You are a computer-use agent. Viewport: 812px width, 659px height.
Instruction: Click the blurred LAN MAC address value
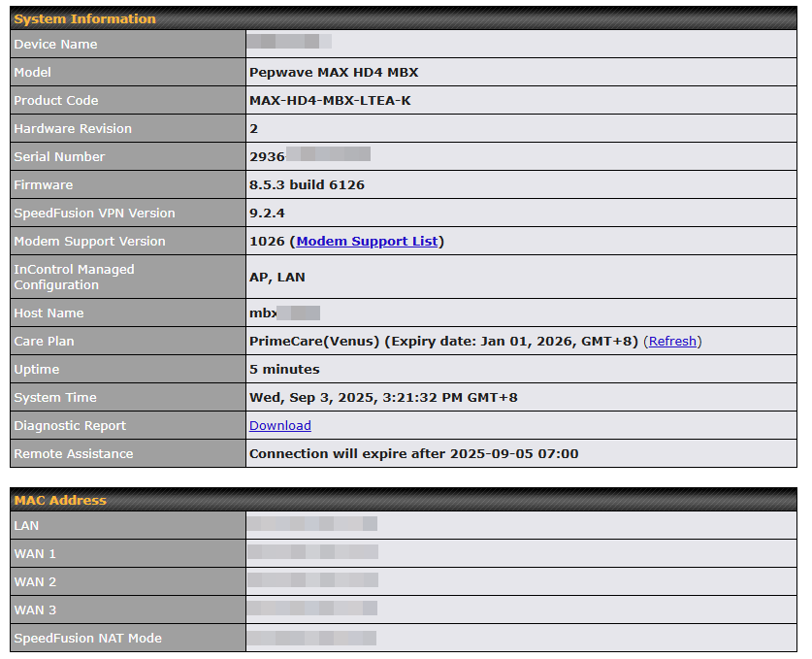pos(311,525)
